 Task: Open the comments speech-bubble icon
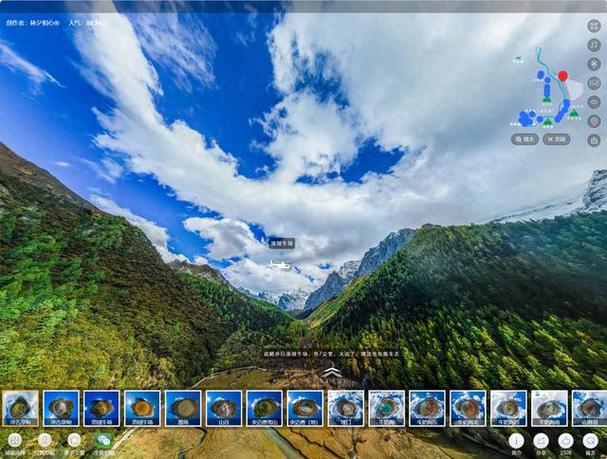click(590, 440)
